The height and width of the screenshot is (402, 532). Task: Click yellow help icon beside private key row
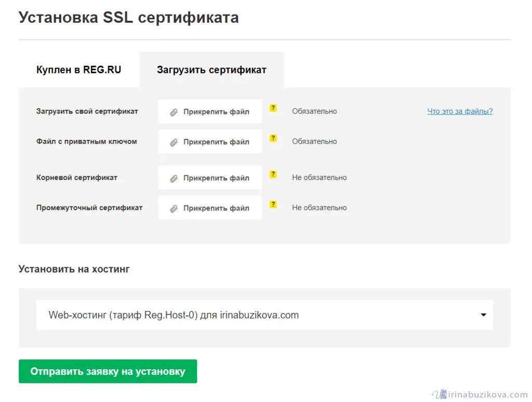click(273, 138)
